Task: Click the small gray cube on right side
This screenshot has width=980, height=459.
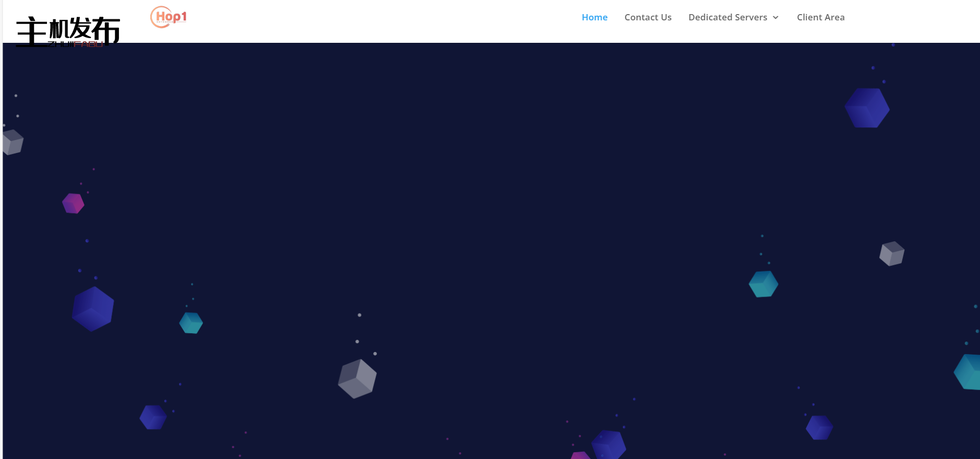Action: (x=892, y=254)
